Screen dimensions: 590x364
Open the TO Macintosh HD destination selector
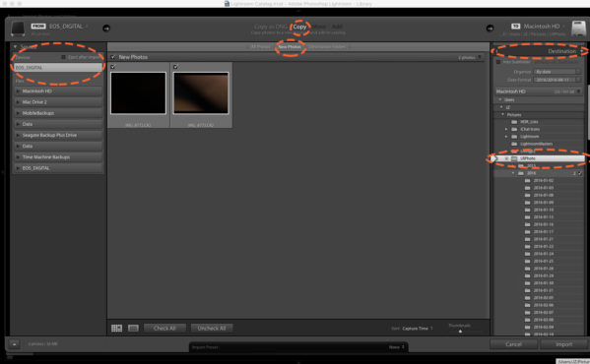tap(538, 27)
